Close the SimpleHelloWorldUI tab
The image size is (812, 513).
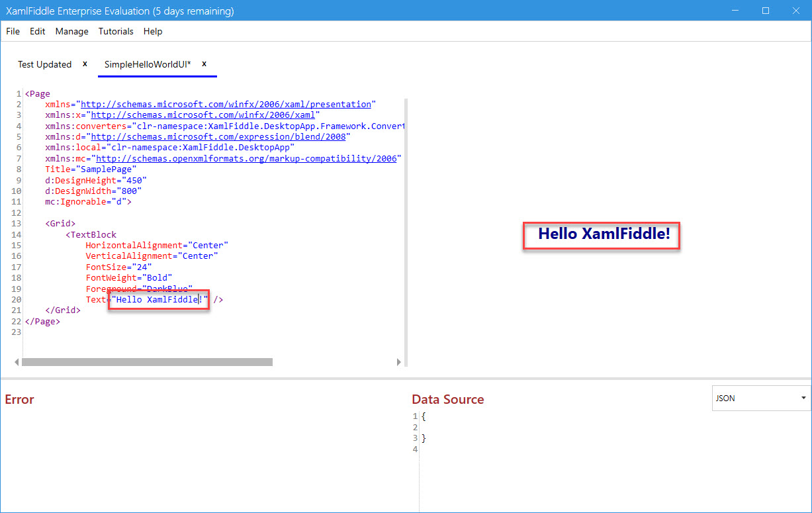tap(204, 64)
